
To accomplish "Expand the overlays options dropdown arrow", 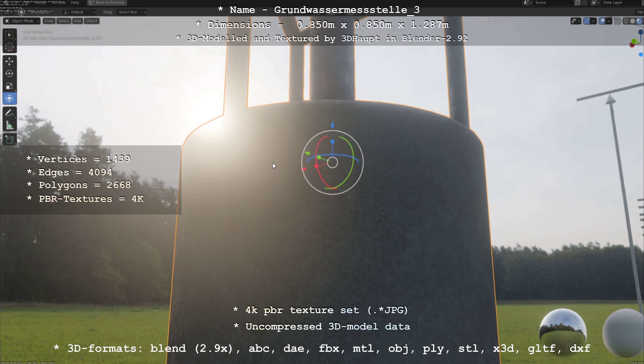I will point(609,21).
